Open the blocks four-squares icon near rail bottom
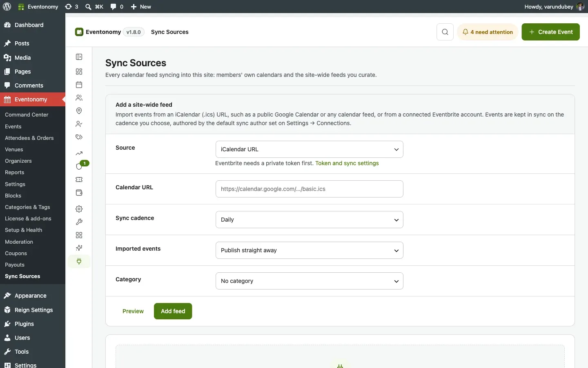This screenshot has width=588, height=368. tap(79, 235)
